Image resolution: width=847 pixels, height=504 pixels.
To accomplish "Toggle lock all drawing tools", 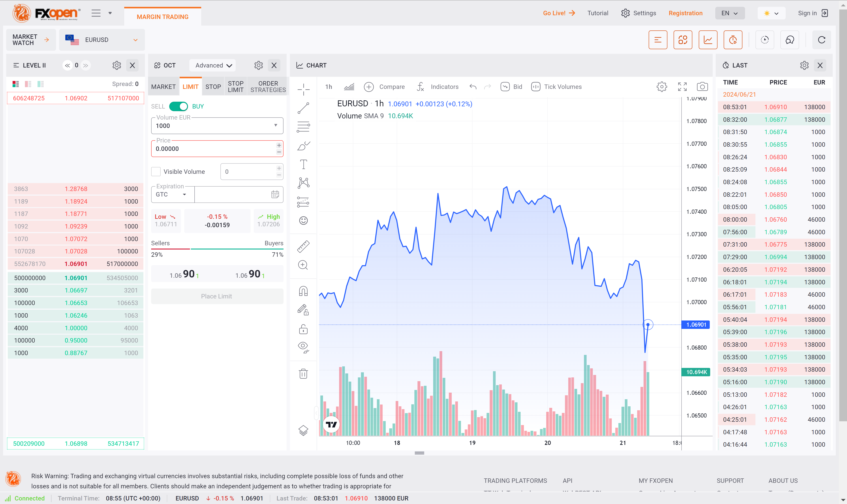I will click(303, 329).
